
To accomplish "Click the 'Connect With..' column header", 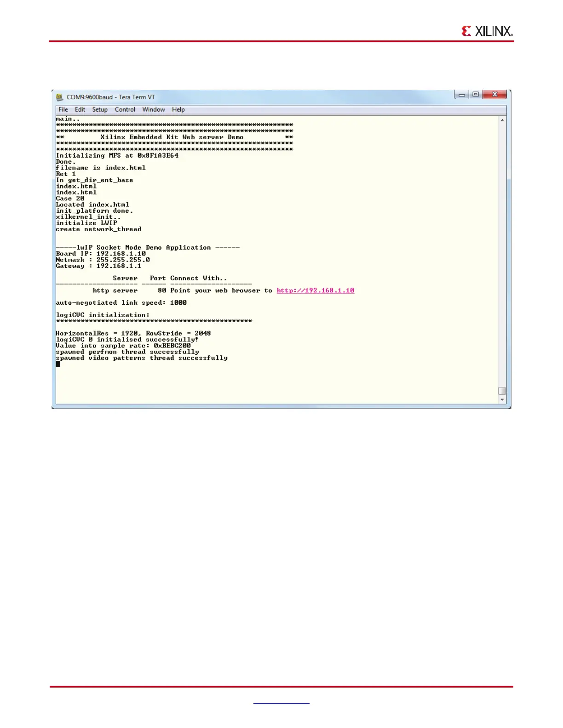I will click(x=199, y=279).
